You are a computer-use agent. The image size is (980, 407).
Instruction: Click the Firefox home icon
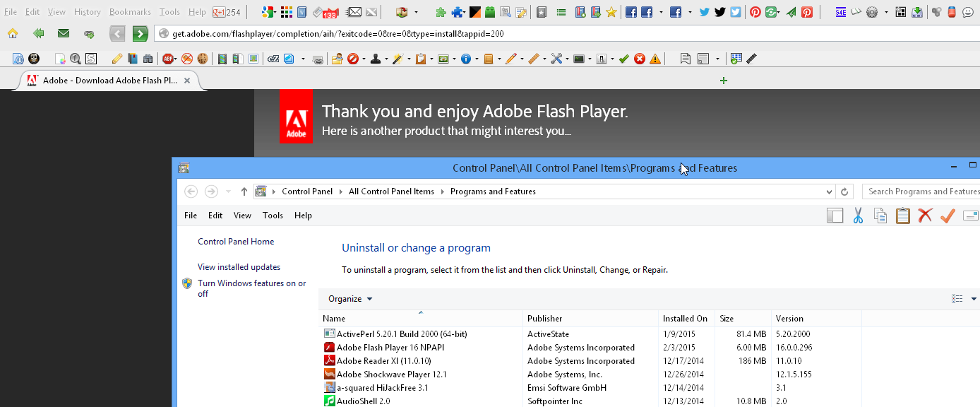tap(13, 33)
